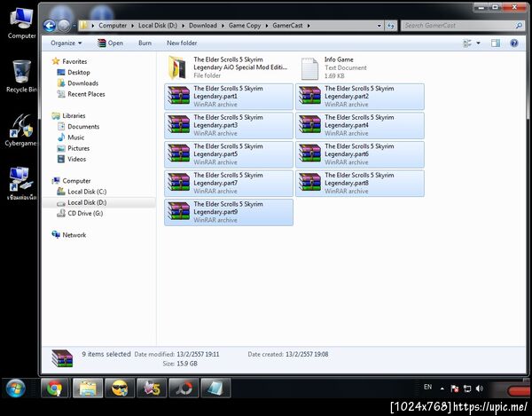Click Download in the address breadcrumb
Image resolution: width=532 pixels, height=416 pixels.
click(203, 26)
